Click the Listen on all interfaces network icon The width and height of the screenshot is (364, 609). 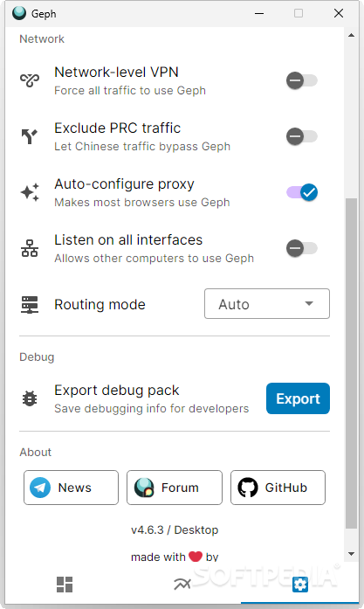(x=30, y=248)
